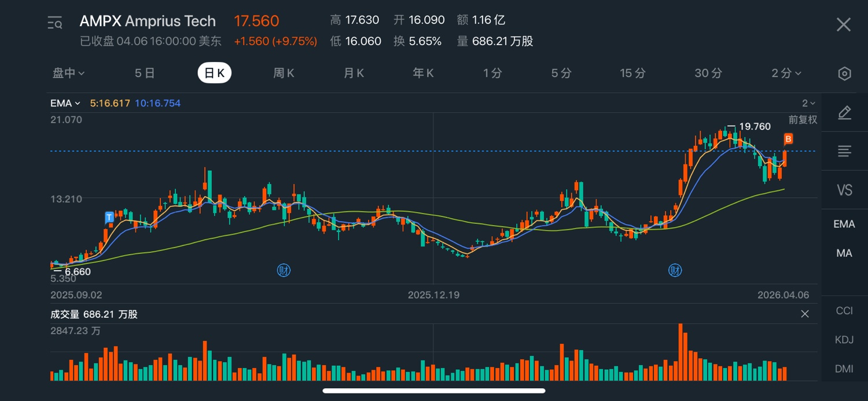868x401 pixels.
Task: Open the stock search list icon
Action: pos(55,24)
